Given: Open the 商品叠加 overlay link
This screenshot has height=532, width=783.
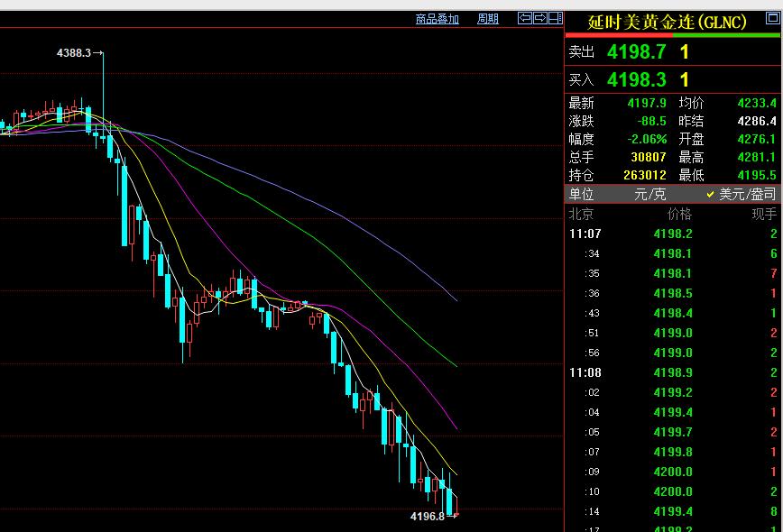Looking at the screenshot, I should (437, 19).
